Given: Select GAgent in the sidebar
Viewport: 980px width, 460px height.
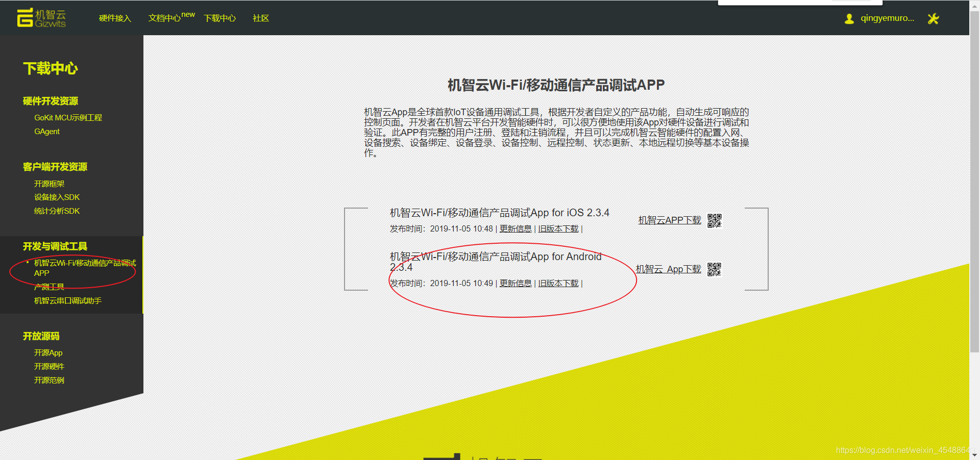Looking at the screenshot, I should point(47,132).
